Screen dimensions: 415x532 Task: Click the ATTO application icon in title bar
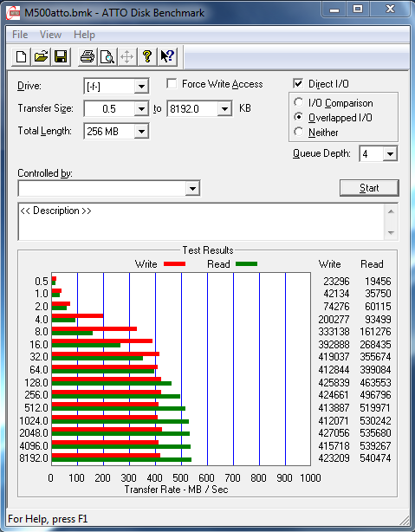point(13,12)
